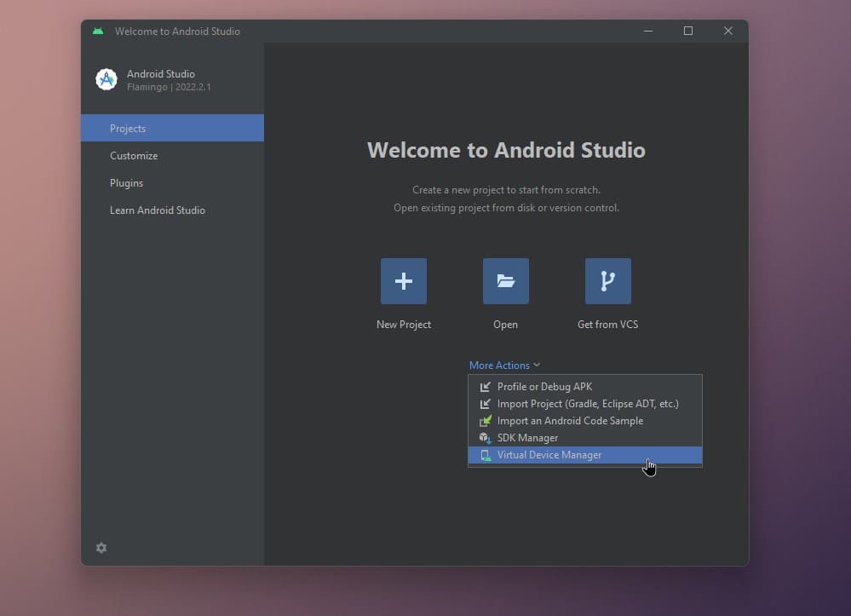
Task: Click the window title text in title bar
Action: click(x=177, y=32)
